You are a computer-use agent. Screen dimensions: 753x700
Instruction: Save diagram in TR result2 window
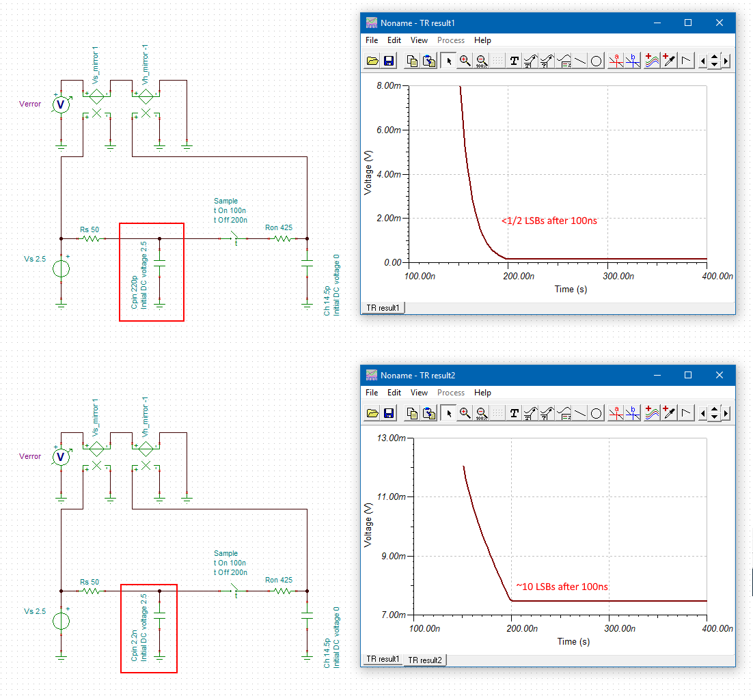[x=389, y=413]
